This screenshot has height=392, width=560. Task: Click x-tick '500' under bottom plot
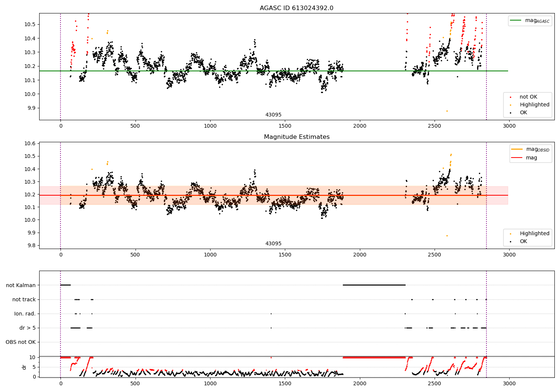coord(135,383)
